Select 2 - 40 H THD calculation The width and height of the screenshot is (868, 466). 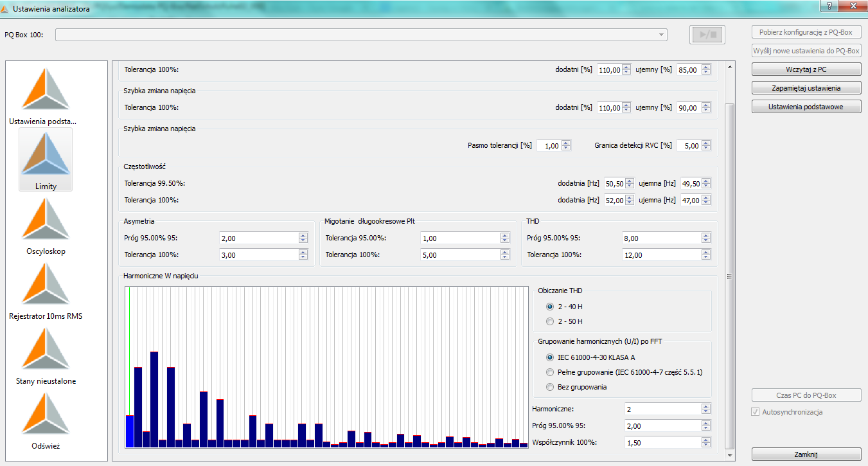(x=549, y=307)
